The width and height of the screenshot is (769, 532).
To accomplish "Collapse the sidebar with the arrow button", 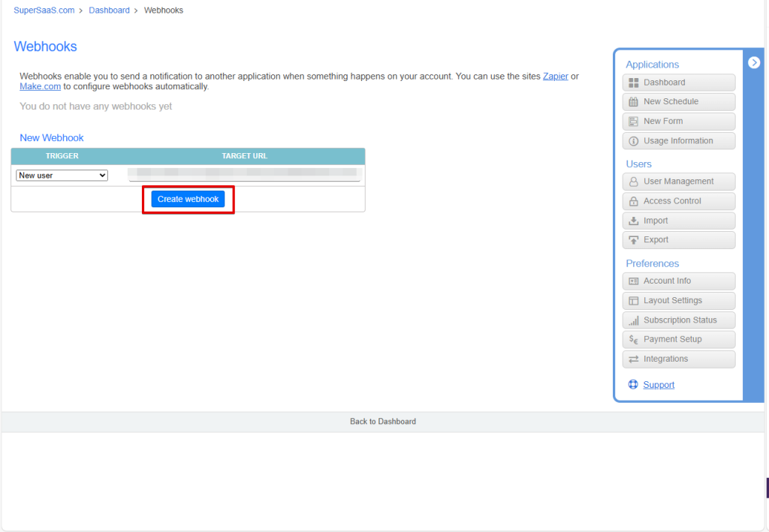I will [x=754, y=63].
